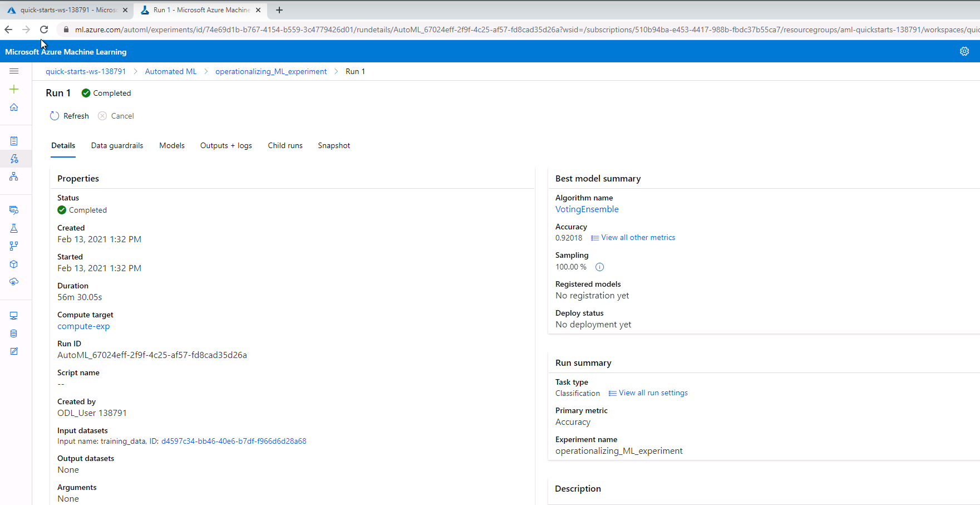Open Datasets sidebar icon

[x=14, y=210]
